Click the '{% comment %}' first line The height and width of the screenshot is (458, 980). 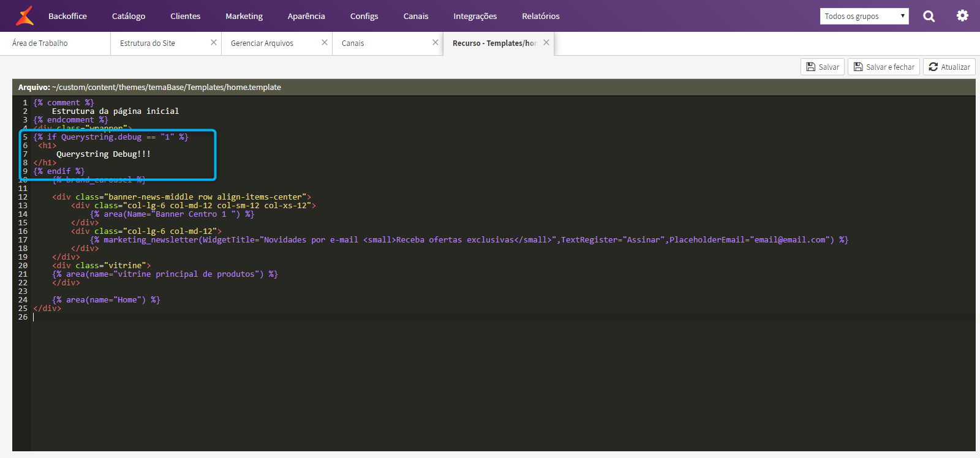(64, 103)
